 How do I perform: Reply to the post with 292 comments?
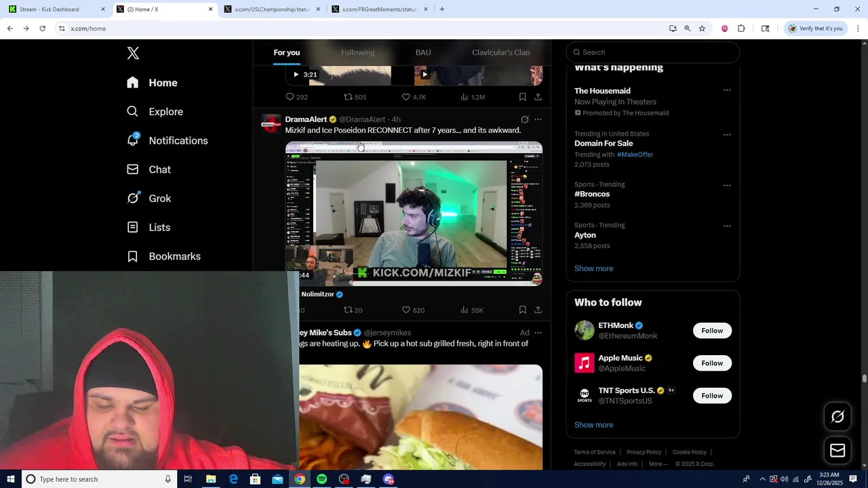(296, 97)
